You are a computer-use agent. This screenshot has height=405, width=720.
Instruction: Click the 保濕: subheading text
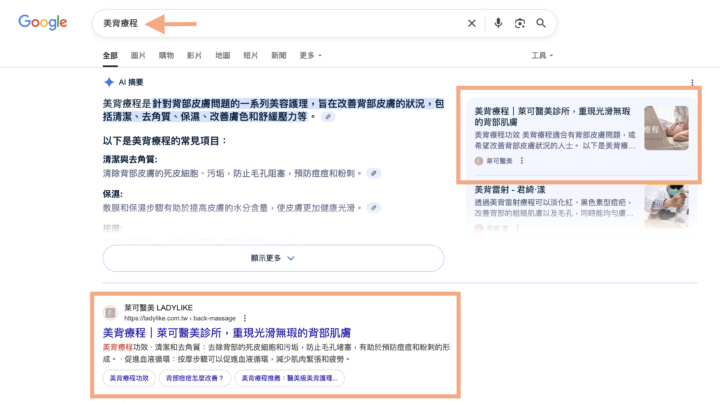112,194
